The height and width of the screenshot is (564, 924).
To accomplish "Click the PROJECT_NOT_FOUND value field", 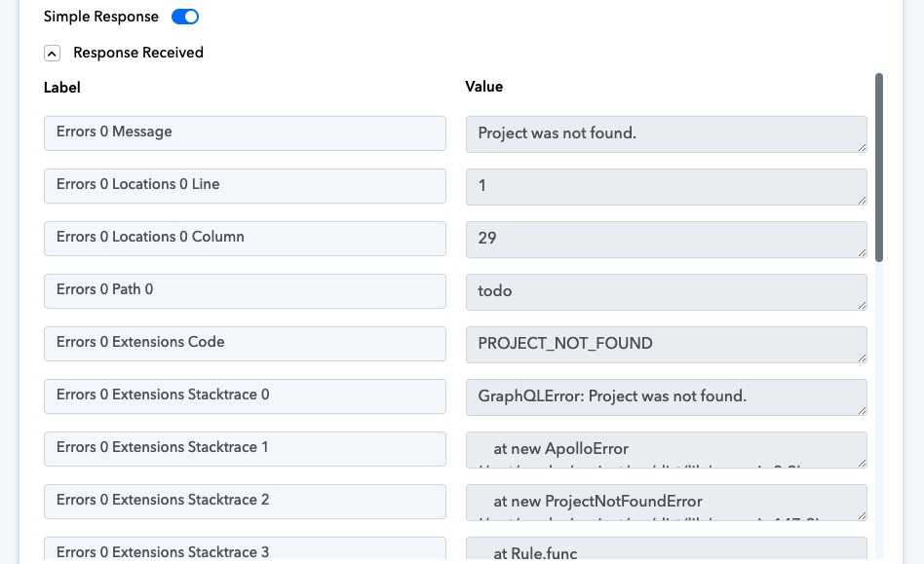I will [666, 344].
